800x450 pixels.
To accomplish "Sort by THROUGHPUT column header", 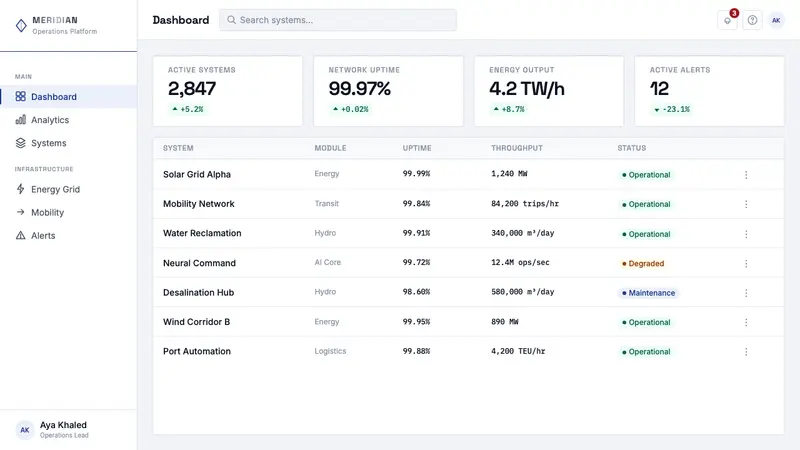I will tap(517, 148).
